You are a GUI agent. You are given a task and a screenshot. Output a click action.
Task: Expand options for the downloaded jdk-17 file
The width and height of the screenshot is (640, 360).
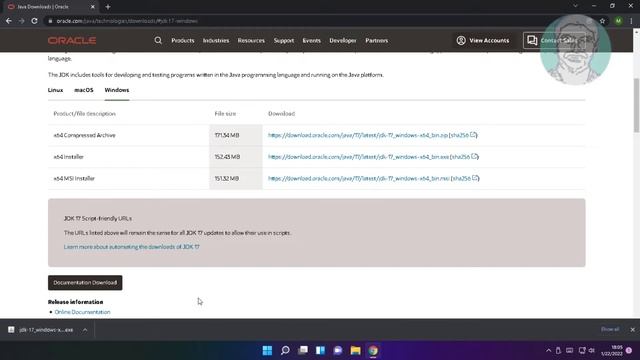coord(85,330)
